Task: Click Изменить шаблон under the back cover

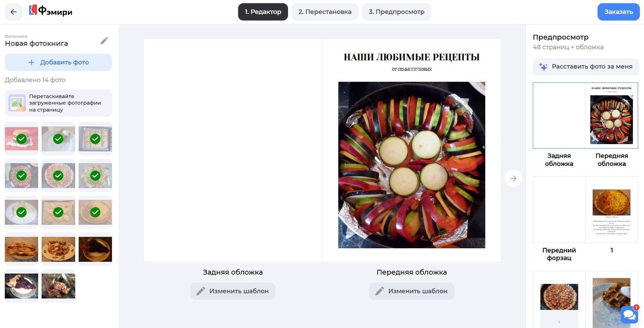Action: pyautogui.click(x=232, y=291)
